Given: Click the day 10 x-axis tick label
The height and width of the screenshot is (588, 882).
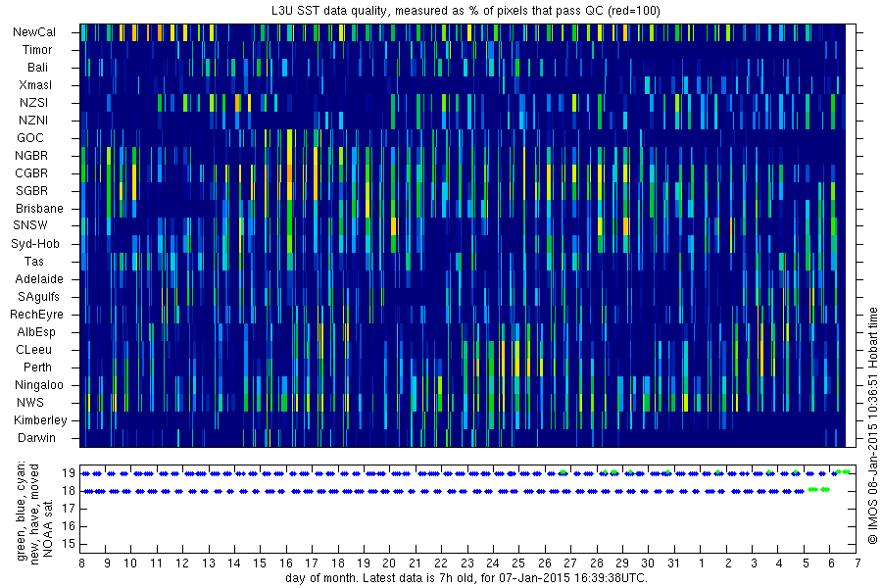Looking at the screenshot, I should 130,563.
